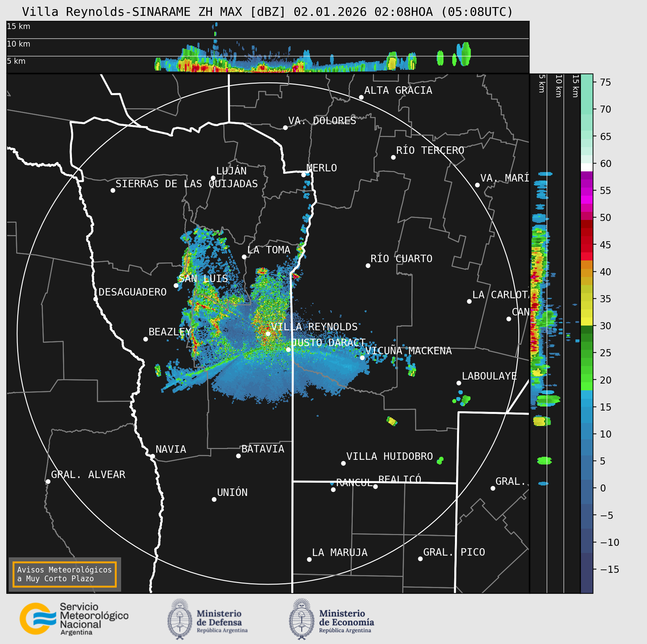Viewport: 647px width, 644px height.
Task: Click the city dot for Unión
Action: [214, 499]
